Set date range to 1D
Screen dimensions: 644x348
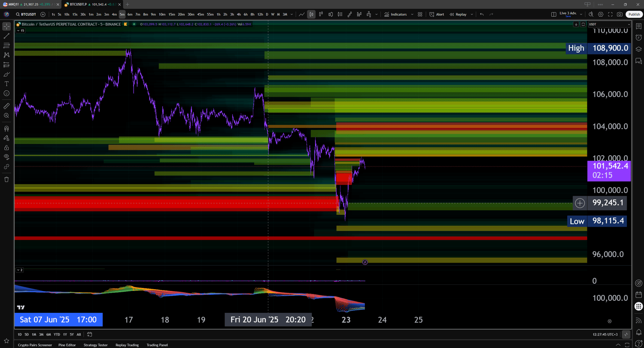pyautogui.click(x=19, y=334)
